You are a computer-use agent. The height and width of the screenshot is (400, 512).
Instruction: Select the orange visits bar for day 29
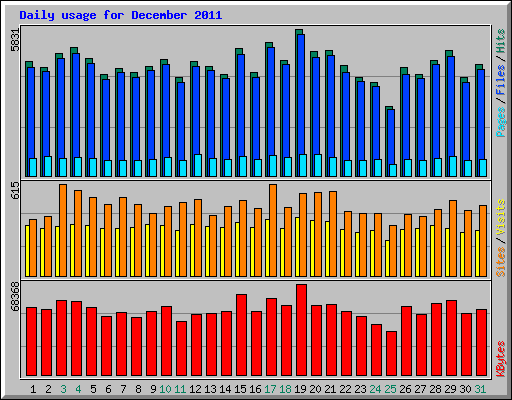(453, 238)
